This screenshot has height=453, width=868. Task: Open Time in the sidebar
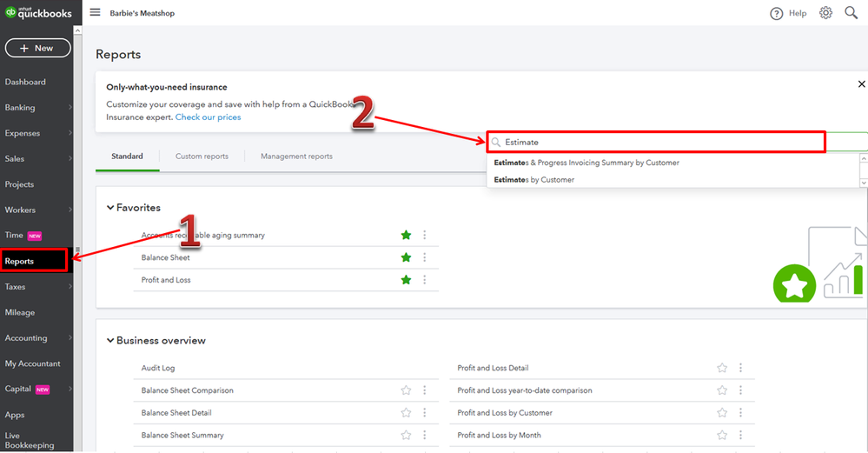14,236
